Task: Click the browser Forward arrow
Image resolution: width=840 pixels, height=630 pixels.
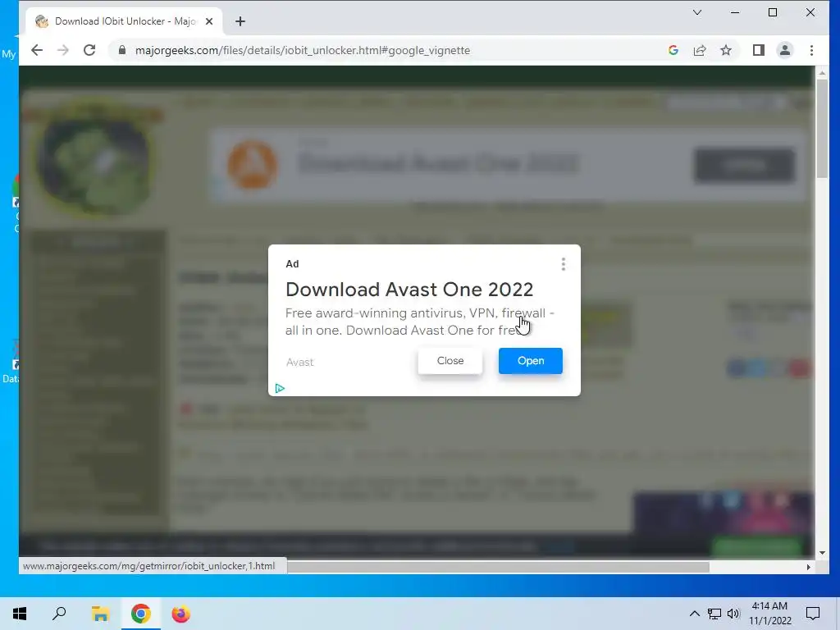Action: tap(63, 50)
